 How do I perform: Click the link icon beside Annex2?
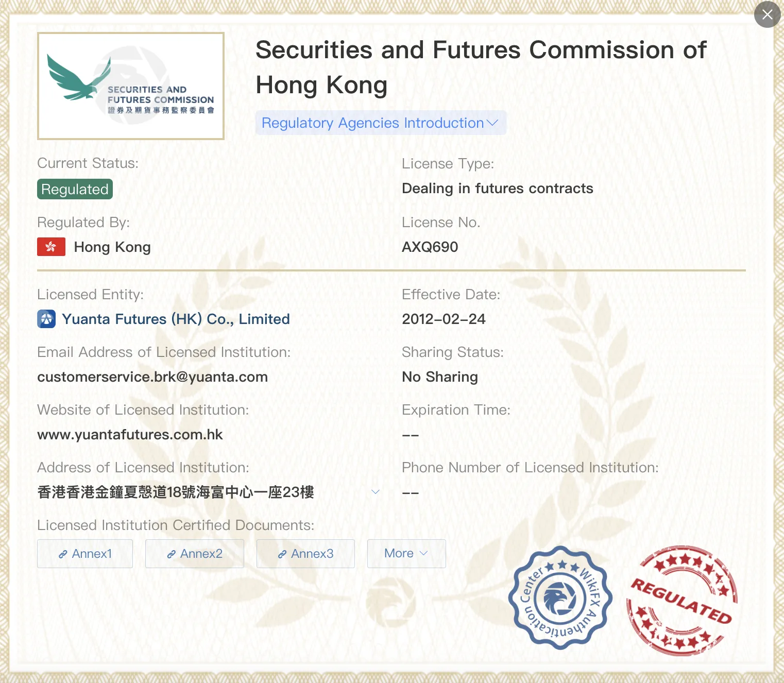(x=171, y=554)
